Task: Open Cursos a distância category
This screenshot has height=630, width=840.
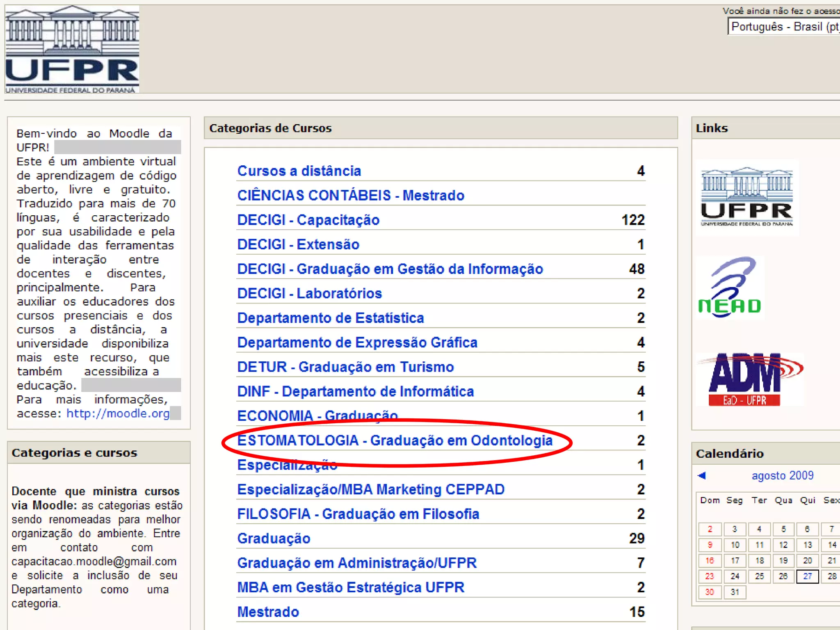Action: pyautogui.click(x=299, y=171)
